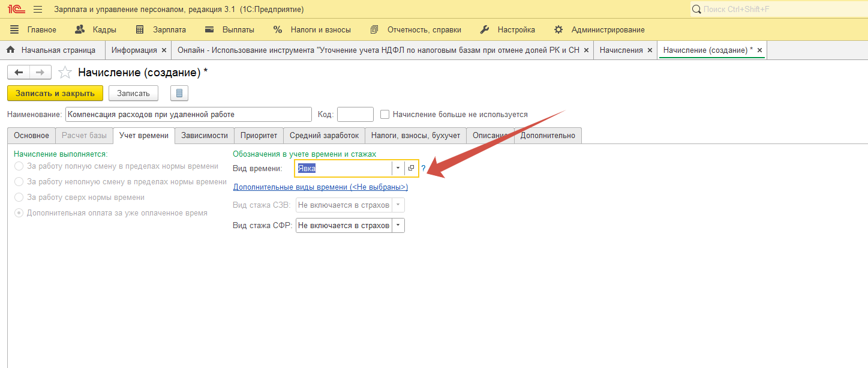Expand the Вид времени dropdown

tap(398, 168)
